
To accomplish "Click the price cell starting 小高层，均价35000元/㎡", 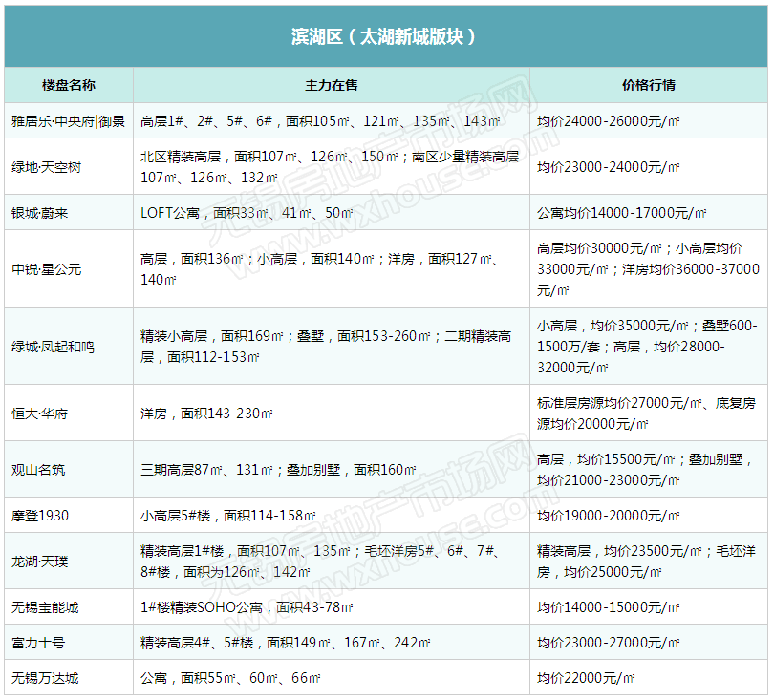I will (x=647, y=347).
